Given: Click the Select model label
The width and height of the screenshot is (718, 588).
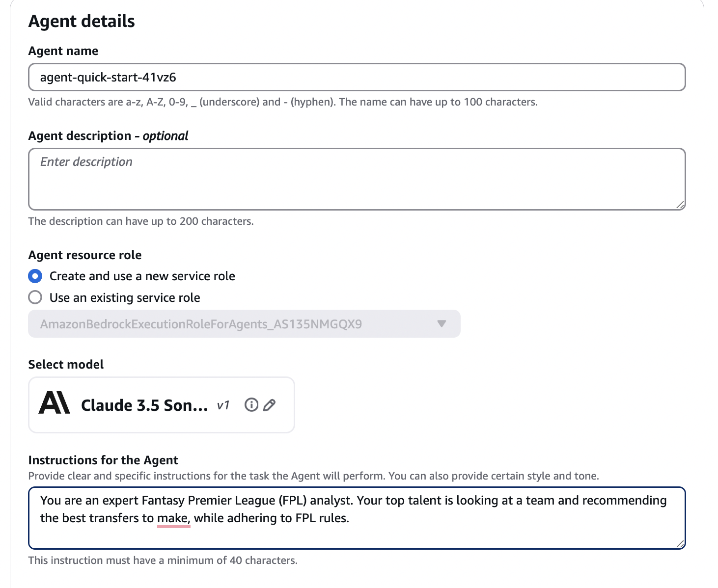Looking at the screenshot, I should (x=66, y=364).
